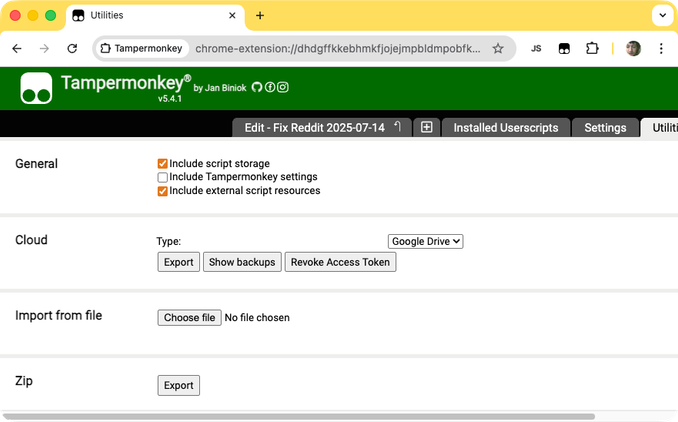678x422 pixels.
Task: Click the new script plus tab icon
Action: [427, 127]
